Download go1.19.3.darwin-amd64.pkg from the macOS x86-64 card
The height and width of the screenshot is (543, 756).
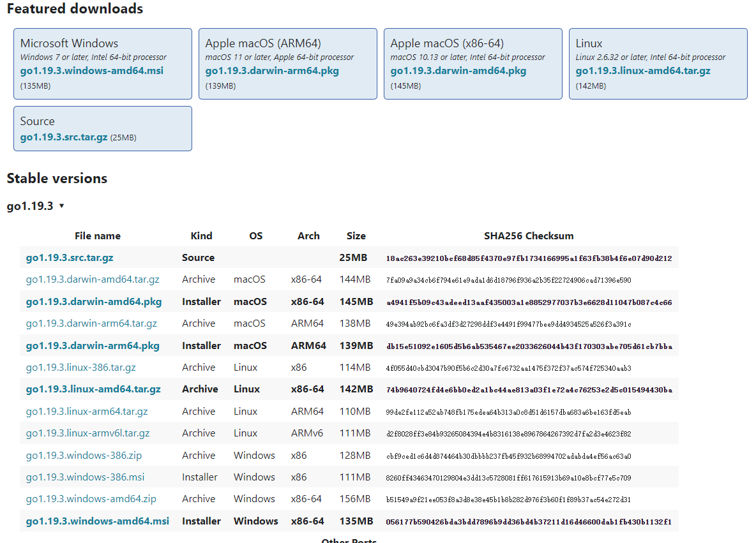coord(458,71)
